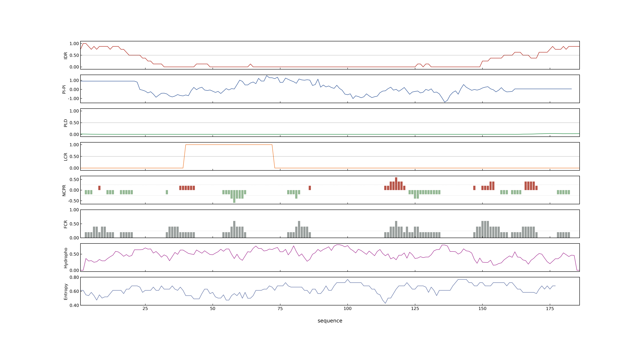The image size is (644, 343).
Task: Click the -1.00 tick of the Pi-Pi panel
Action: [x=73, y=99]
